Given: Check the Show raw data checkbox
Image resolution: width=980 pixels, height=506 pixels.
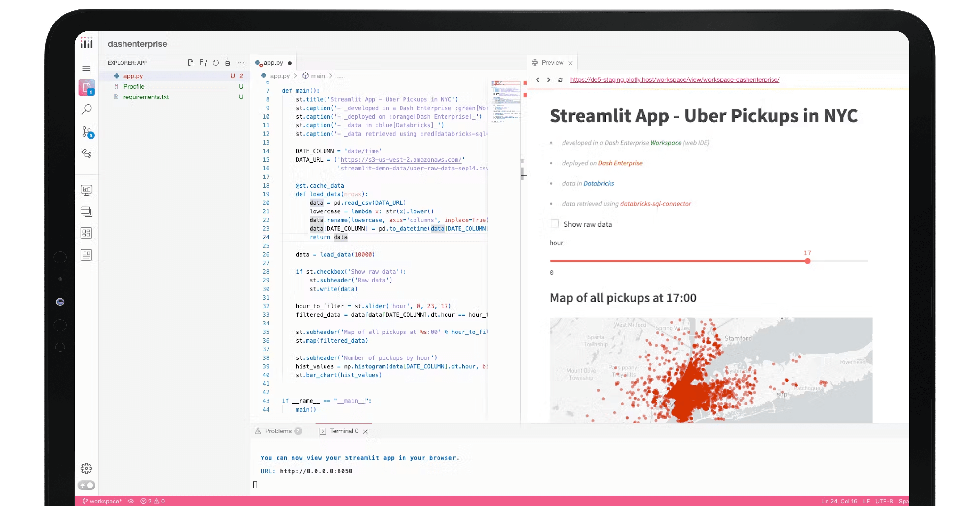Looking at the screenshot, I should coord(555,224).
